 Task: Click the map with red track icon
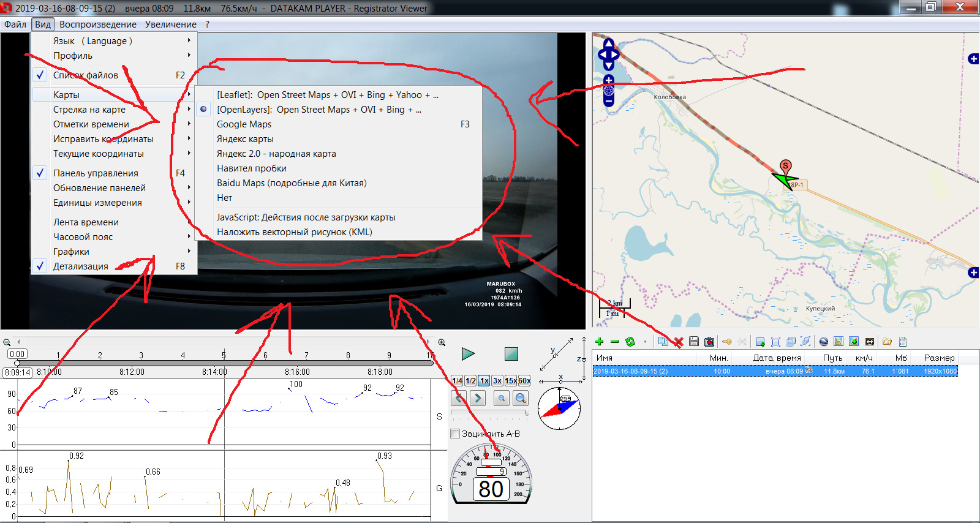(x=839, y=342)
